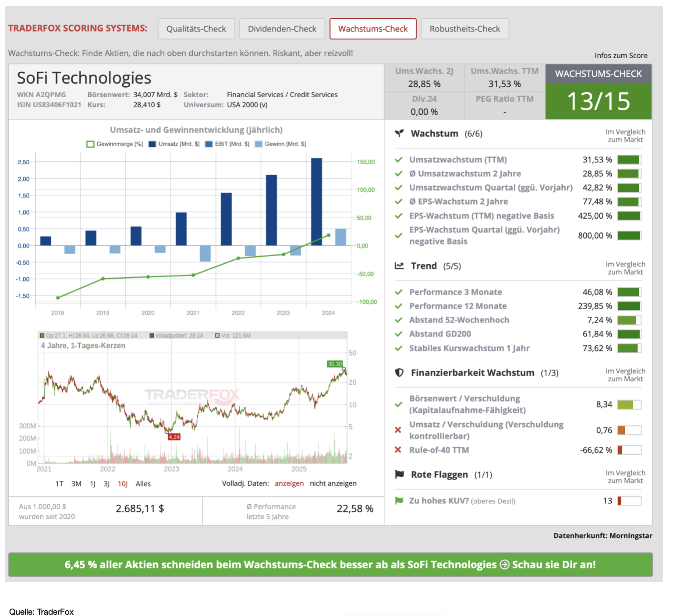Screen dimensions: 673x616
Task: Click the Wachstum seedling icon
Action: tap(399, 133)
